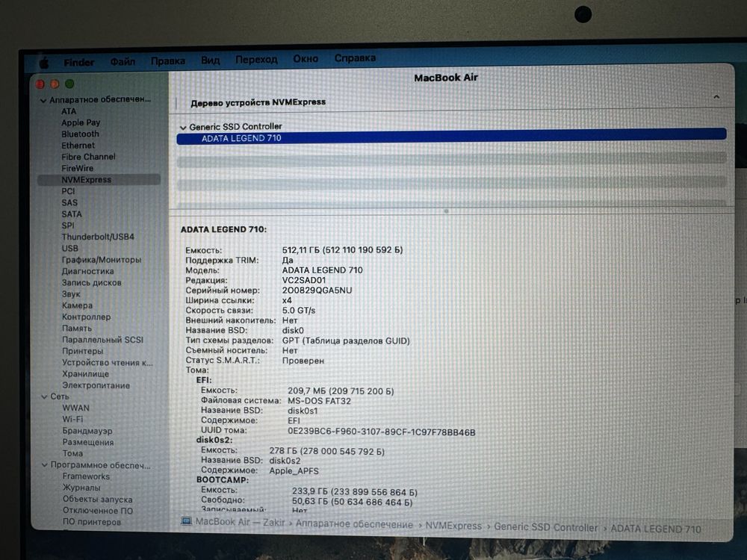This screenshot has height=560, width=747.
Task: Collapse the Сеть sidebar section
Action: [x=44, y=396]
